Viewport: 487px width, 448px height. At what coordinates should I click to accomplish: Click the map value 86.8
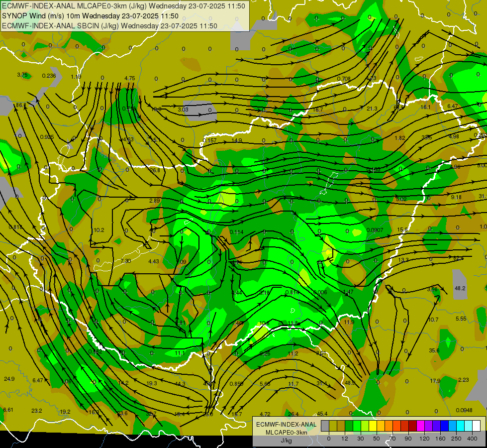(x=20, y=105)
